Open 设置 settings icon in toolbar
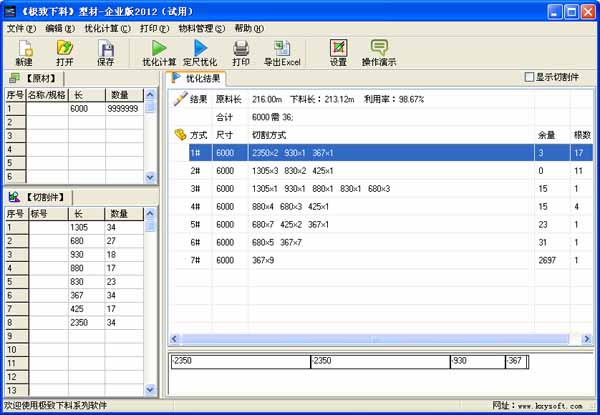The height and width of the screenshot is (415, 600). click(x=338, y=48)
